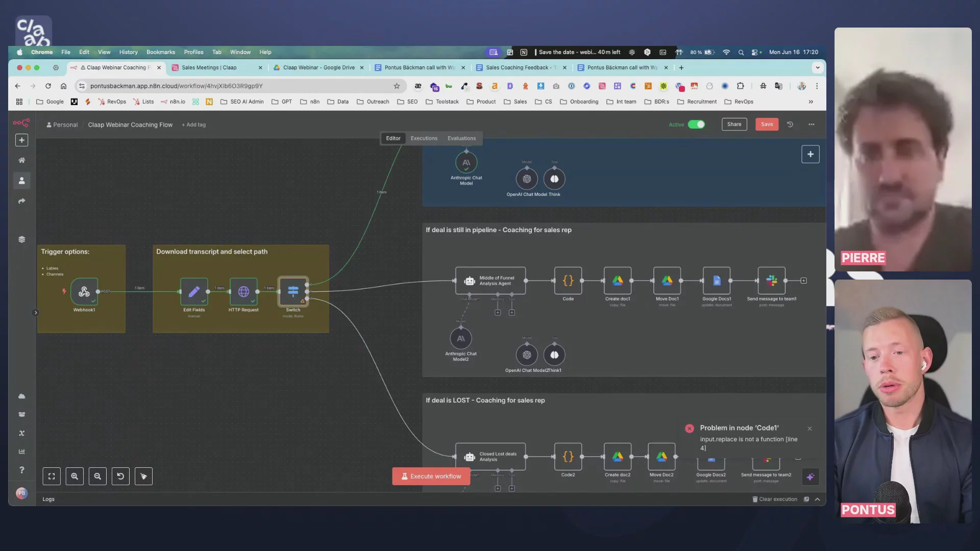Reset canvas zoom
The height and width of the screenshot is (551, 980).
tap(120, 476)
